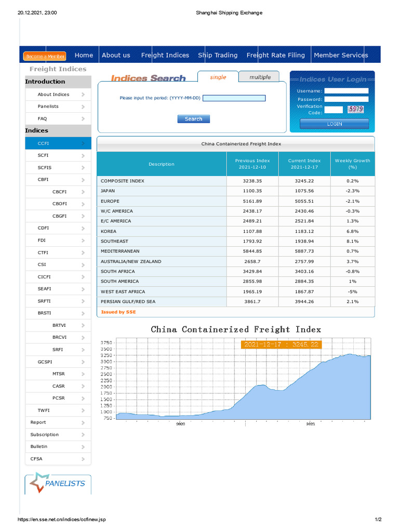Click the Weekly Growth column header
The height and width of the screenshot is (532, 399).
(x=353, y=164)
